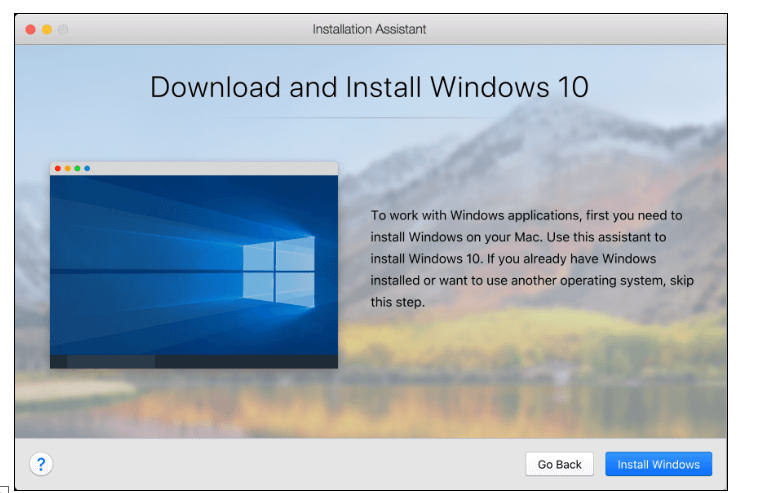Click the paragraph about installing Windows on your Mac

tap(532, 259)
